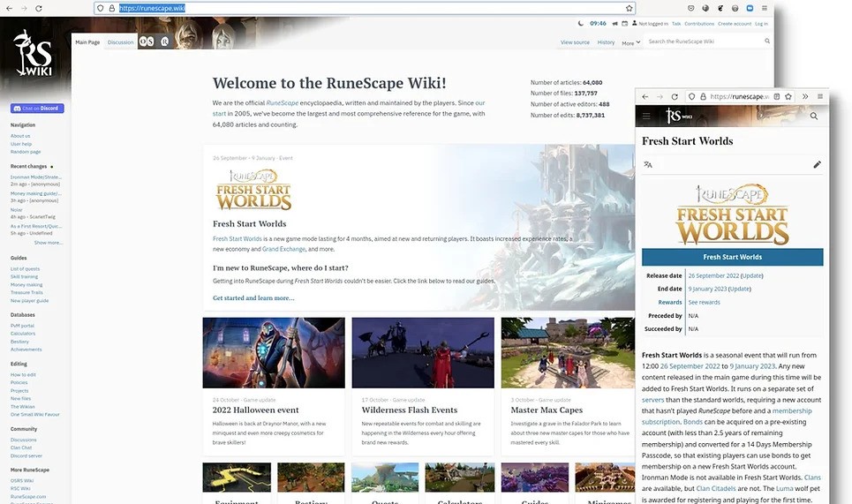This screenshot has width=852, height=504.
Task: Expand the toolbar overflow chevrons in the small window
Action: [x=804, y=97]
